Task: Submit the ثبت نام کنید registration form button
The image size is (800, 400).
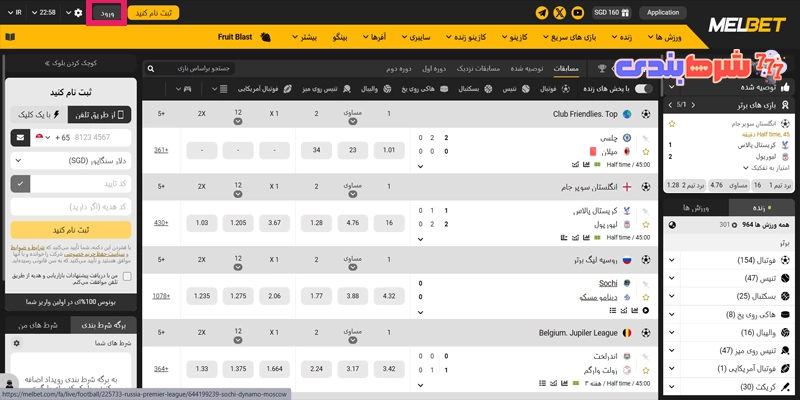Action: point(71,230)
